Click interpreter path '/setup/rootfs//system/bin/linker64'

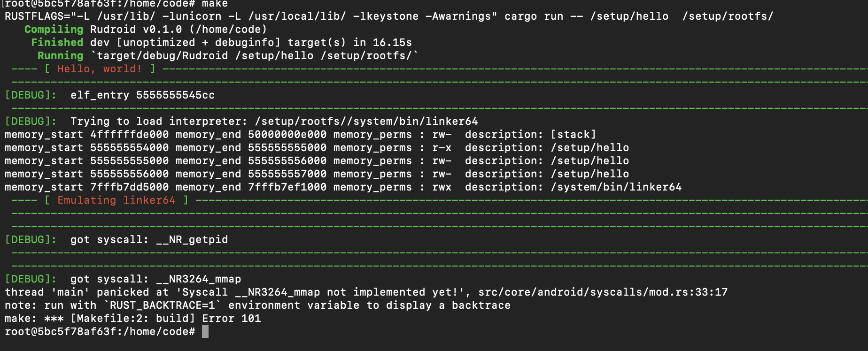coord(366,121)
